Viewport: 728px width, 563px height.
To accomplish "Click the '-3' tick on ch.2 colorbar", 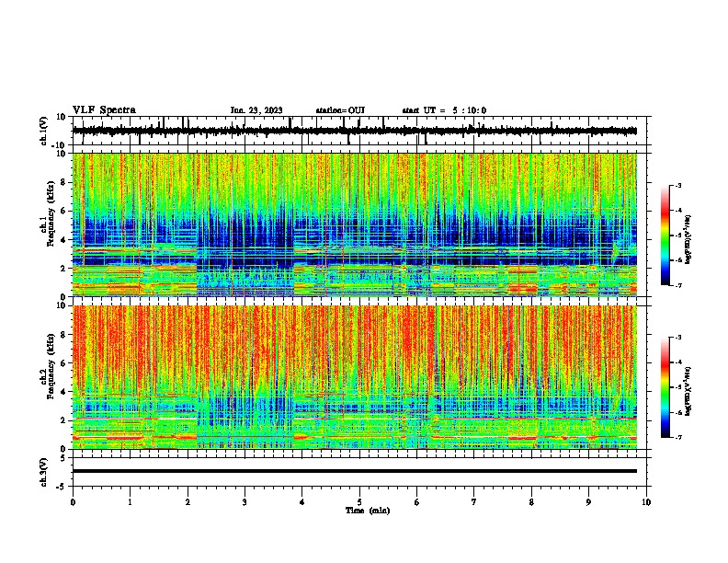I will click(677, 338).
